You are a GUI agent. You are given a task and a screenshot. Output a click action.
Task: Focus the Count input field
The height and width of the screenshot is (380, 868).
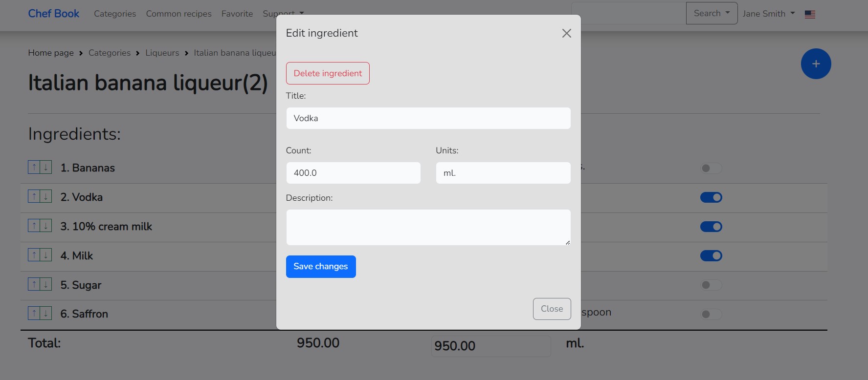point(353,173)
